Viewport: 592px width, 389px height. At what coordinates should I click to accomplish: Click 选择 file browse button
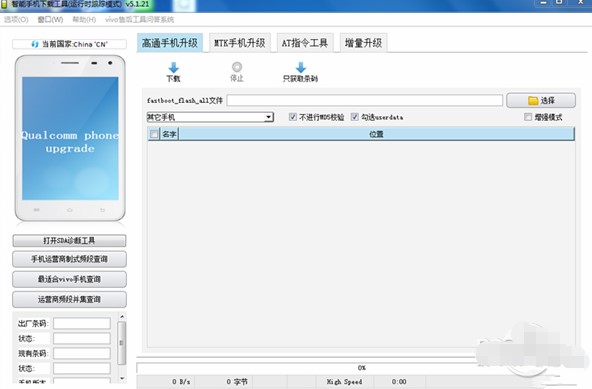tap(541, 100)
